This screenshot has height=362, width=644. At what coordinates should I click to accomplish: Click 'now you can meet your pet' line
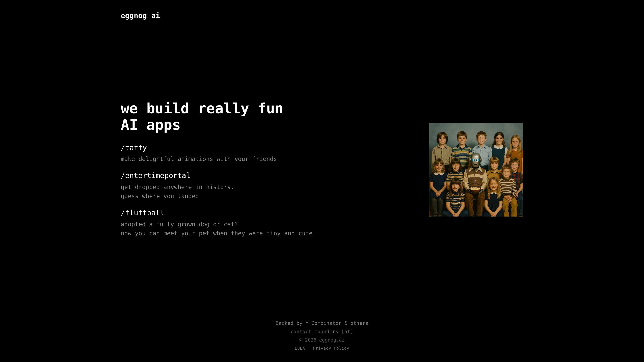(x=217, y=233)
